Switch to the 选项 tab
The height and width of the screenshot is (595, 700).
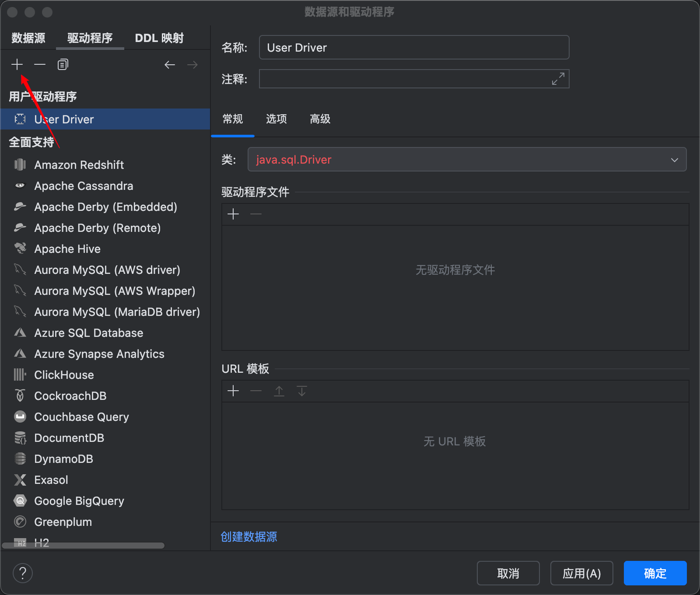pos(276,119)
